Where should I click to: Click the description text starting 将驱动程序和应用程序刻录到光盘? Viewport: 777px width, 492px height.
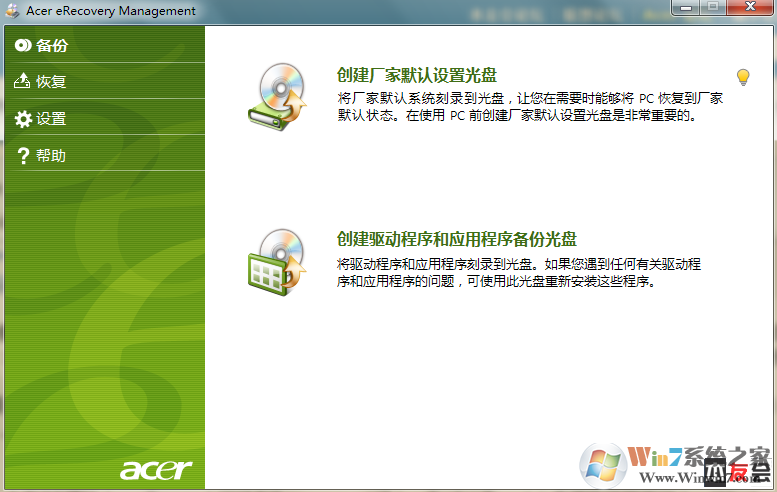coord(519,273)
